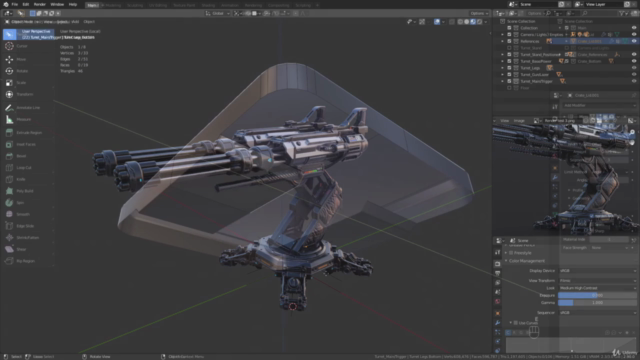Adjust the Gamma slider

pyautogui.click(x=598, y=303)
